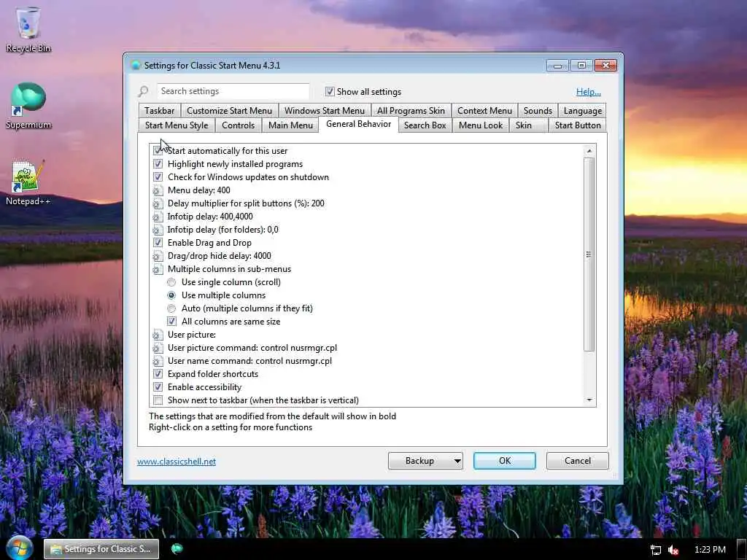Click the muted volume tray icon
This screenshot has width=747, height=560.
[673, 550]
